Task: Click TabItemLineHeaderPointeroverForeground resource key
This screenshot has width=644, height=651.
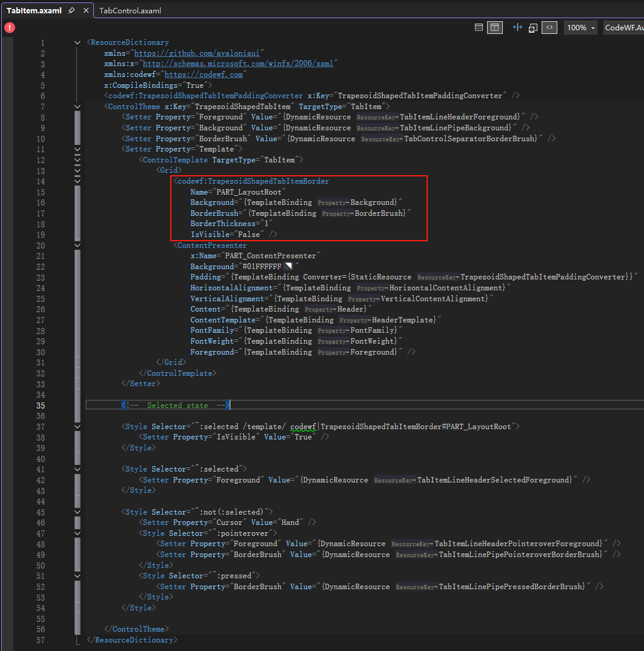Action: (x=518, y=544)
